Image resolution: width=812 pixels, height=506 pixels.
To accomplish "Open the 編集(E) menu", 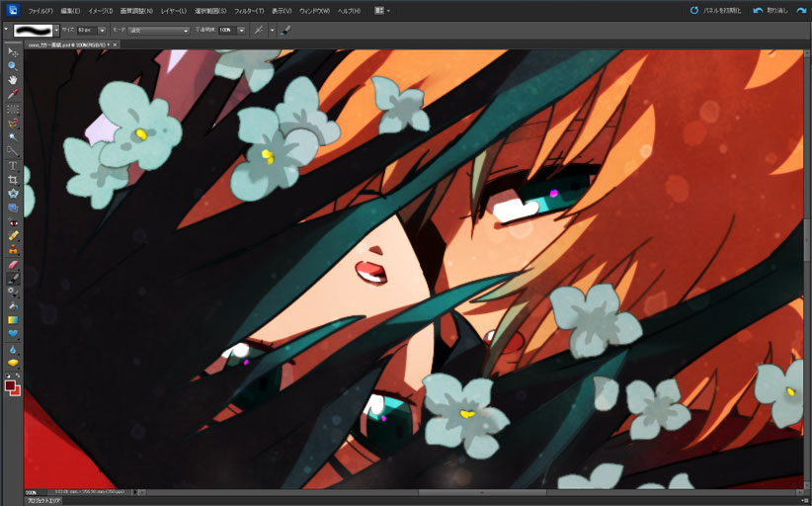I will tap(70, 10).
